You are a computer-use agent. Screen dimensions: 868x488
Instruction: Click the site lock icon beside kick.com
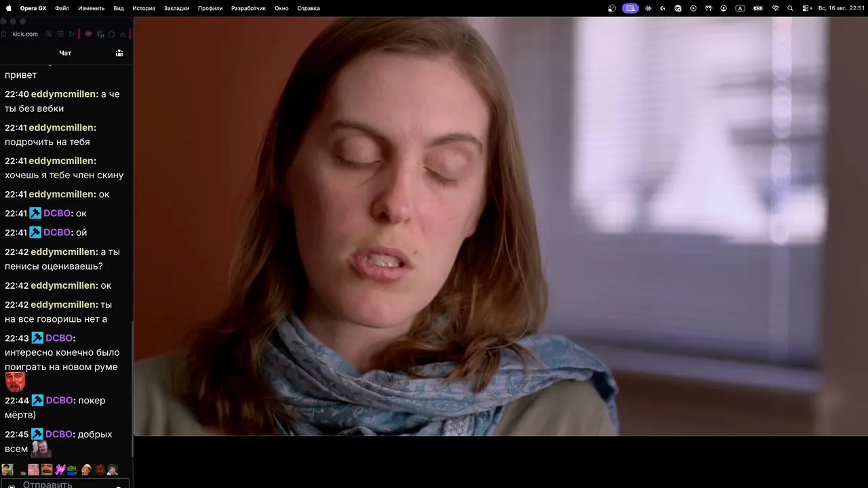point(4,34)
